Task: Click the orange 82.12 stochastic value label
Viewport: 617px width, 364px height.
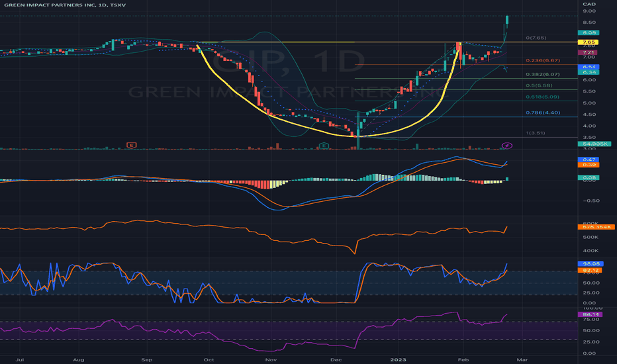Action: 591,270
